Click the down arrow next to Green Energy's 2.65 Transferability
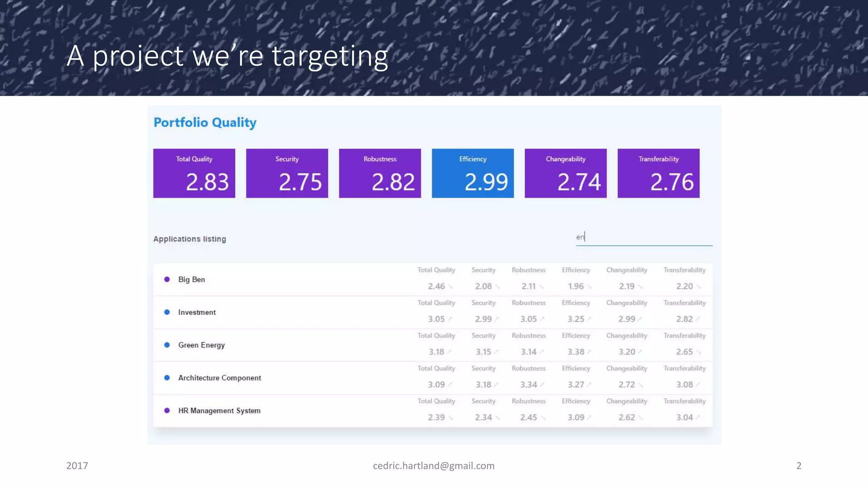This screenshot has width=868, height=488. pyautogui.click(x=698, y=352)
